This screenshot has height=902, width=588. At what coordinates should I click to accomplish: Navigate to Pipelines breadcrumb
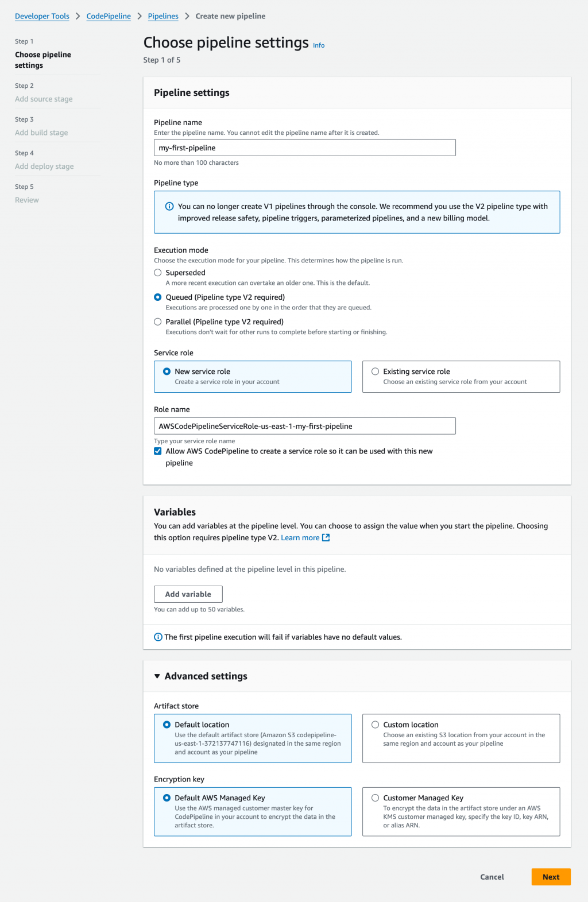coord(163,16)
